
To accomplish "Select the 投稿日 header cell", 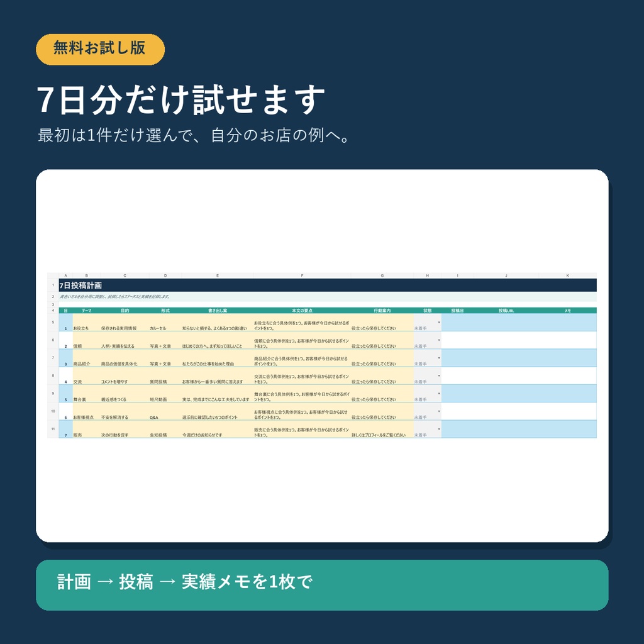I will pos(458,311).
